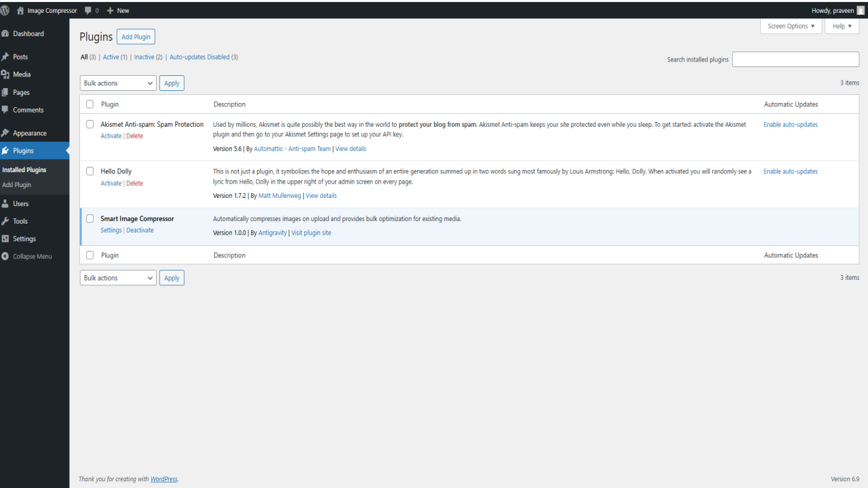Tick the Hello Dolly plugin checkbox
The width and height of the screenshot is (868, 488).
coord(90,171)
